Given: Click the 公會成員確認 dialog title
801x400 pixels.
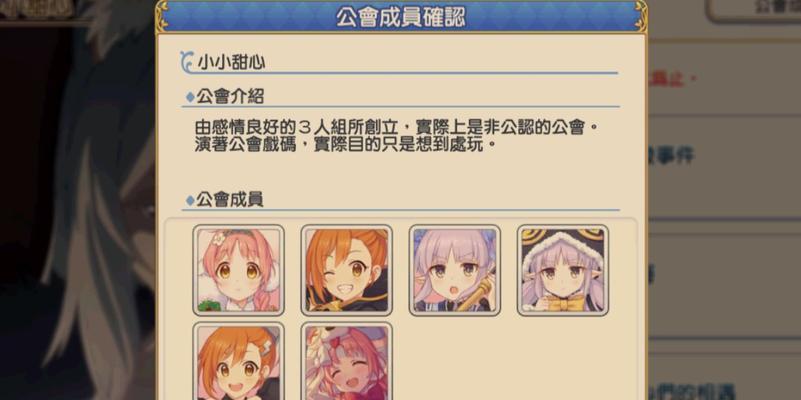Looking at the screenshot, I should (401, 17).
